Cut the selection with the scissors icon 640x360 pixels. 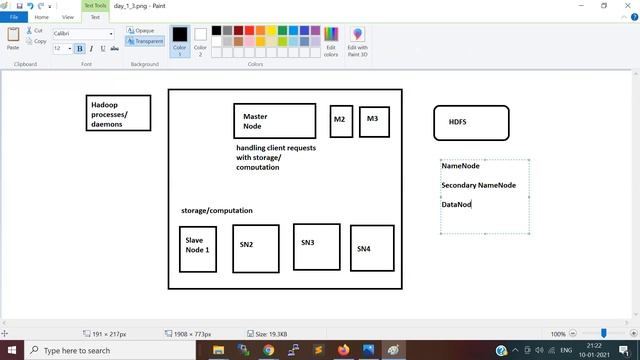point(29,31)
